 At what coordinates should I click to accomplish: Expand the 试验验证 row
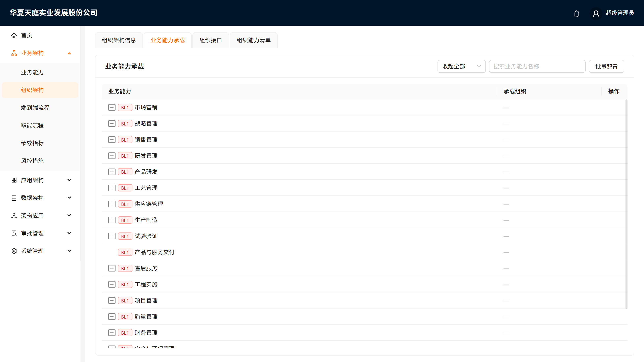click(x=112, y=236)
